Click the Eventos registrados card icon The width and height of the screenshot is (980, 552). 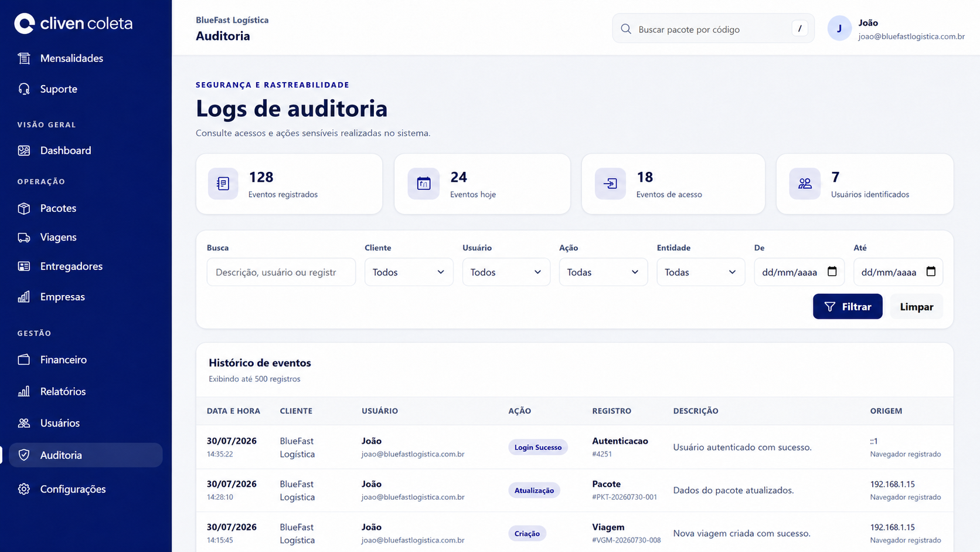[x=223, y=184]
